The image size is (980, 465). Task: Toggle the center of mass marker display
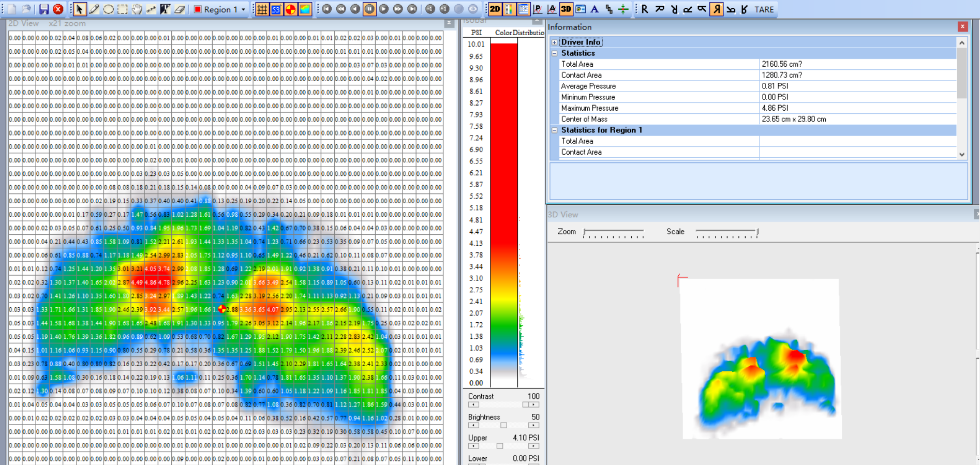click(x=291, y=9)
